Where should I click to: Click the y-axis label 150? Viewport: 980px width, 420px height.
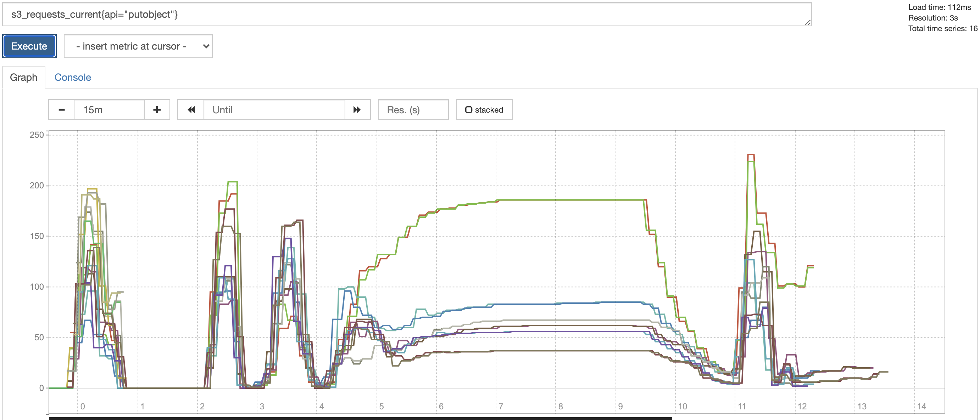(x=37, y=236)
